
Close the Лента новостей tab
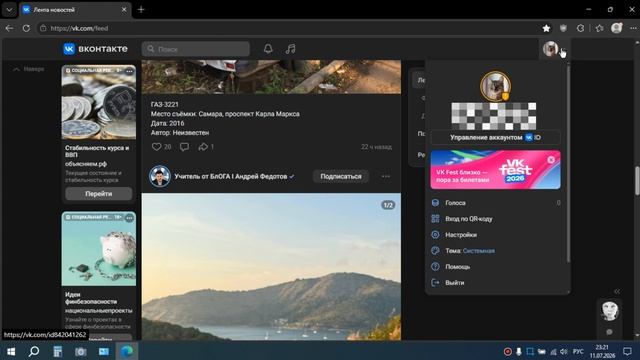coord(124,9)
